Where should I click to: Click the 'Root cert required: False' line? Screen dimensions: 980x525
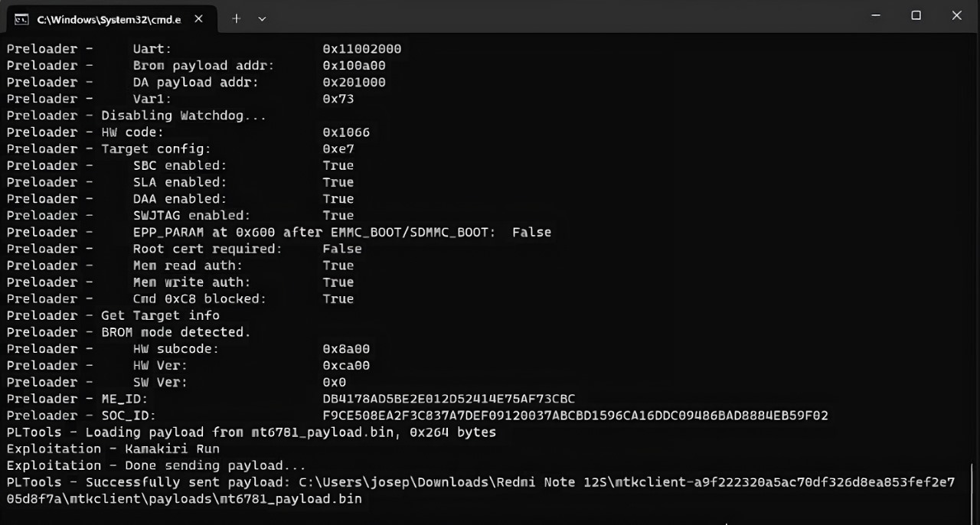click(184, 249)
